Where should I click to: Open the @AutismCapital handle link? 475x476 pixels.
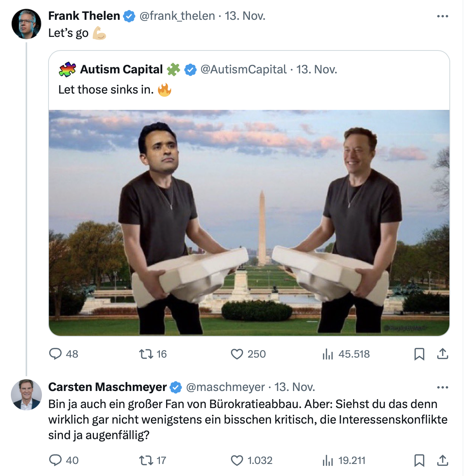pos(243,69)
